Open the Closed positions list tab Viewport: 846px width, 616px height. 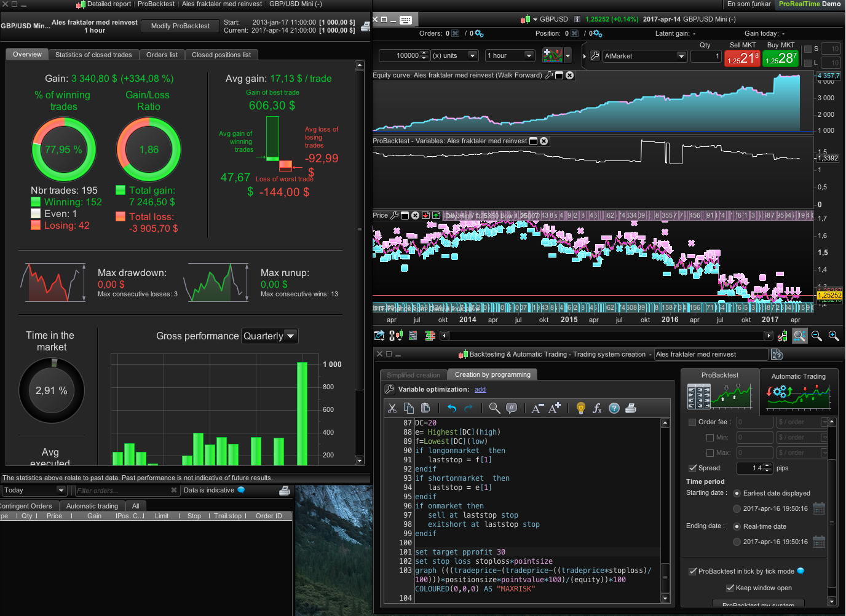click(221, 55)
